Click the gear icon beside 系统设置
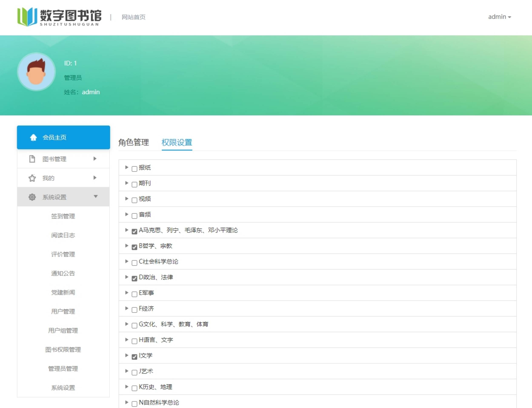532x408 pixels. [x=32, y=197]
